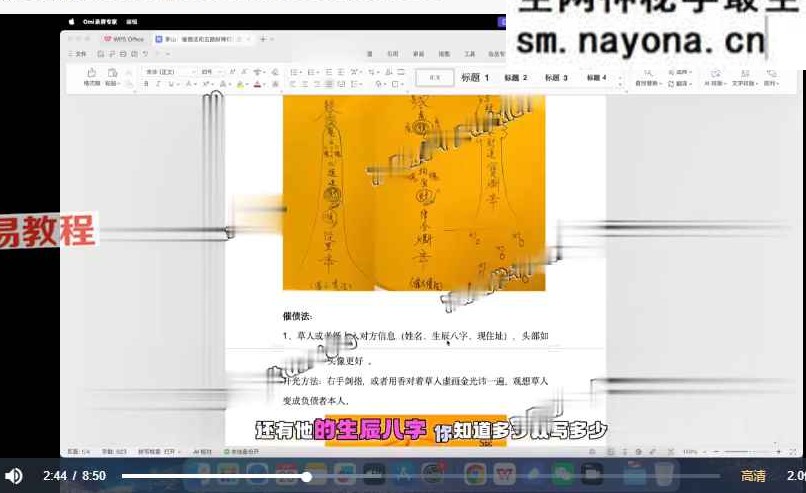Screen dimensions: 806x493
Task: Seek along the video progress bar
Action: click(420, 477)
